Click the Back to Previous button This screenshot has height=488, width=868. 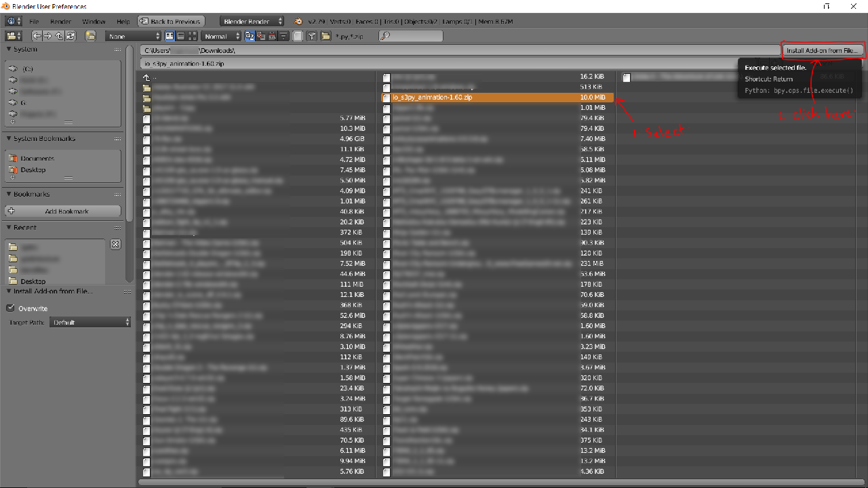170,22
